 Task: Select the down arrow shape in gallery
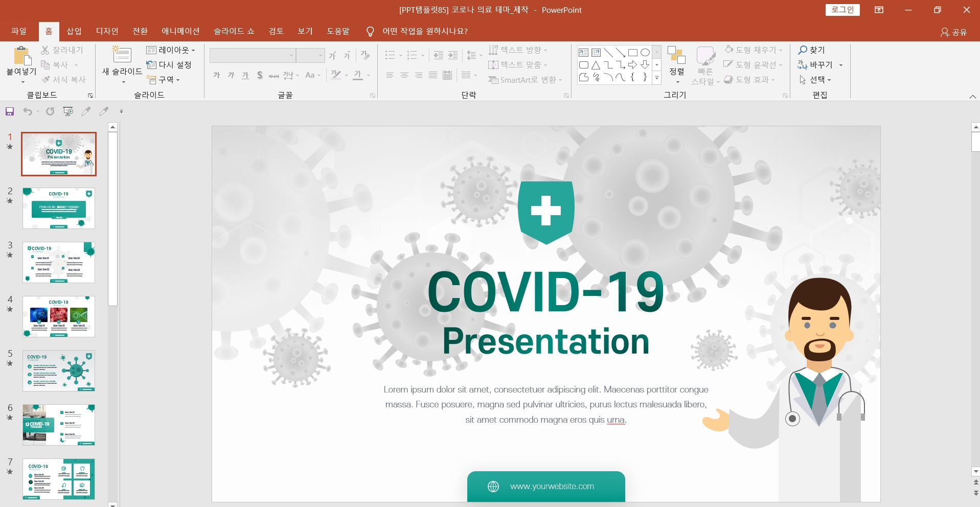(x=645, y=65)
